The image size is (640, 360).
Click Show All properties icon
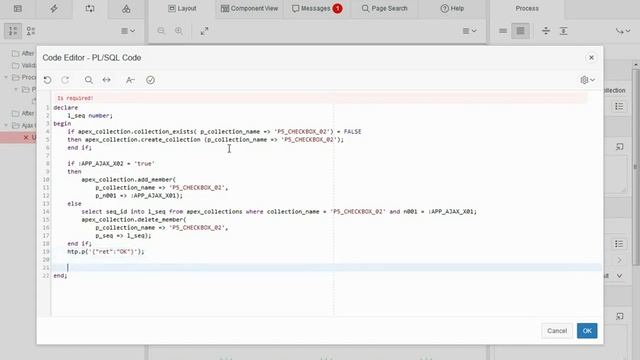point(520,31)
